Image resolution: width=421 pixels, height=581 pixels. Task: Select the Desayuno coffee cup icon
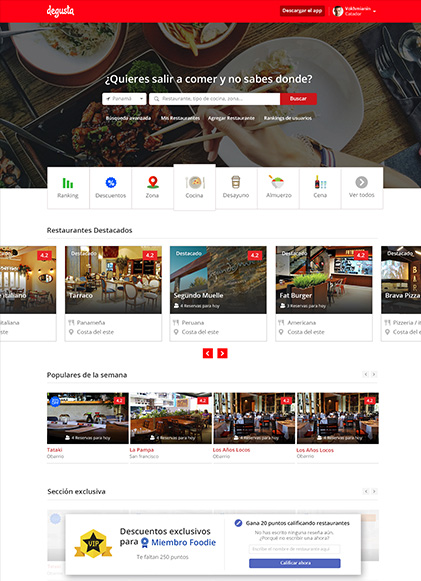236,182
